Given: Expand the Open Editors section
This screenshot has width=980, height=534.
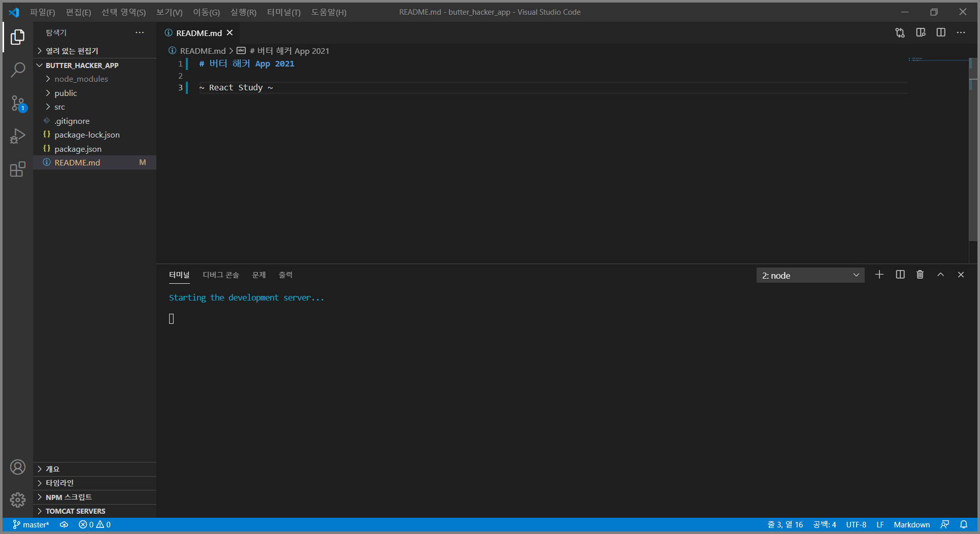Looking at the screenshot, I should pos(95,51).
